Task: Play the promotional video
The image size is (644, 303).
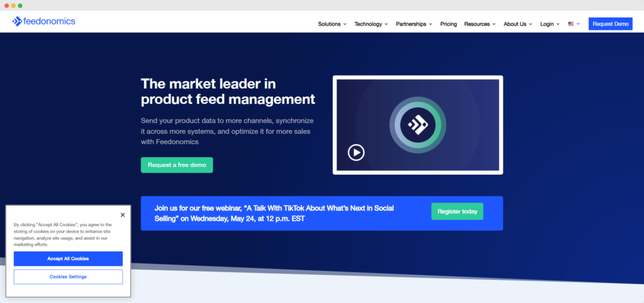Action: 356,152
